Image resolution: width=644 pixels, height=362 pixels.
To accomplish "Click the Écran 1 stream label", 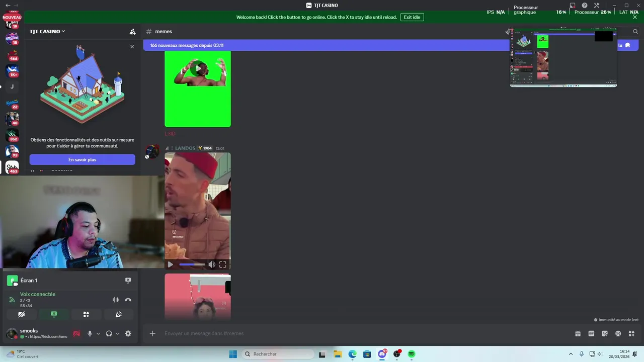I will pos(29,280).
